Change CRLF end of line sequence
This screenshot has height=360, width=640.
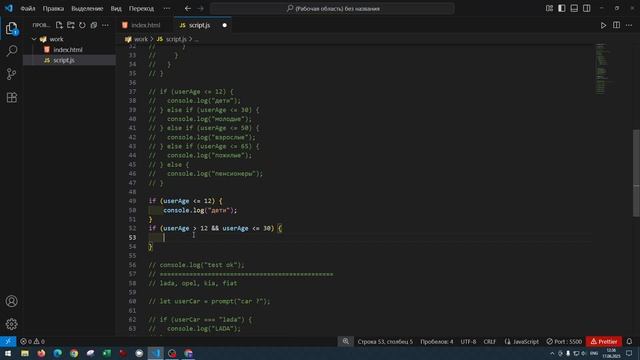click(x=489, y=341)
